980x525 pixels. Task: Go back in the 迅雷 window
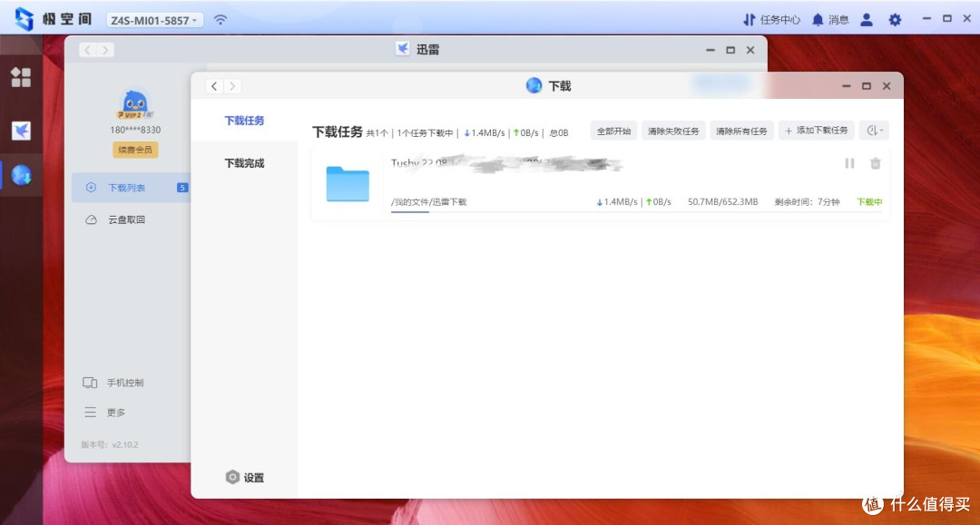pos(87,50)
